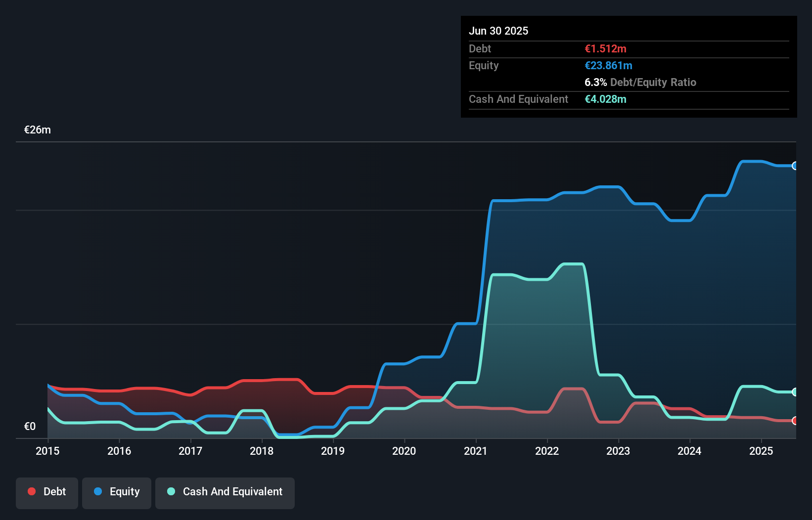Viewport: 812px width, 520px height.
Task: Click the 2018 label on the x-axis
Action: [x=262, y=451]
